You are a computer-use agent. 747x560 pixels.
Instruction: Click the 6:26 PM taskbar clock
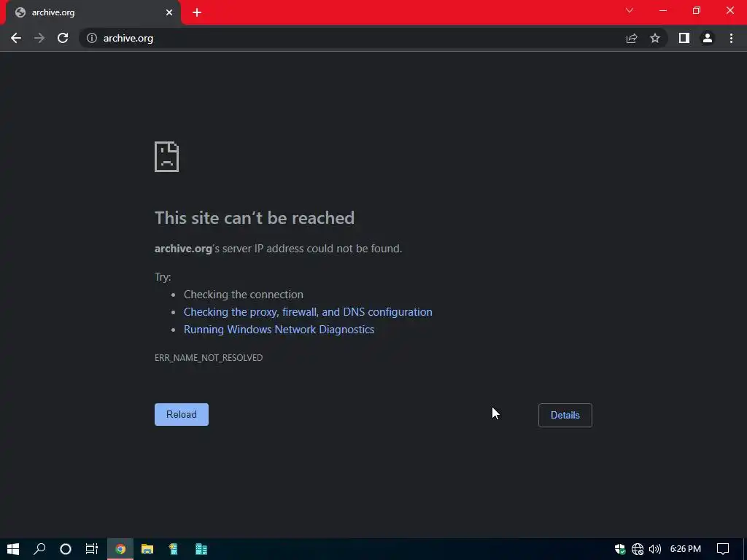click(686, 549)
